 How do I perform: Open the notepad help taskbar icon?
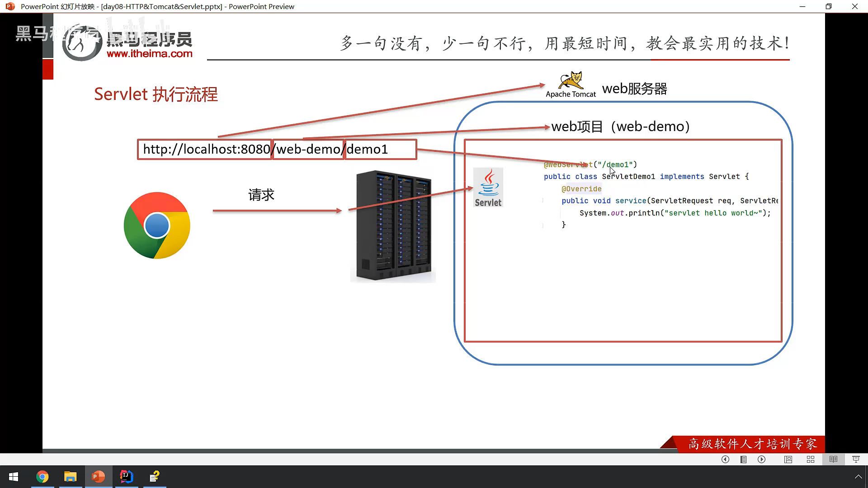pos(155,477)
